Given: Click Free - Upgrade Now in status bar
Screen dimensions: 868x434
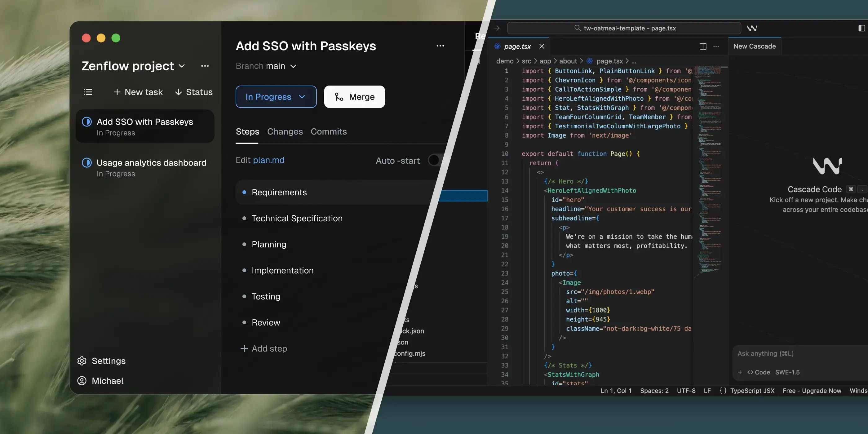Looking at the screenshot, I should click(812, 391).
